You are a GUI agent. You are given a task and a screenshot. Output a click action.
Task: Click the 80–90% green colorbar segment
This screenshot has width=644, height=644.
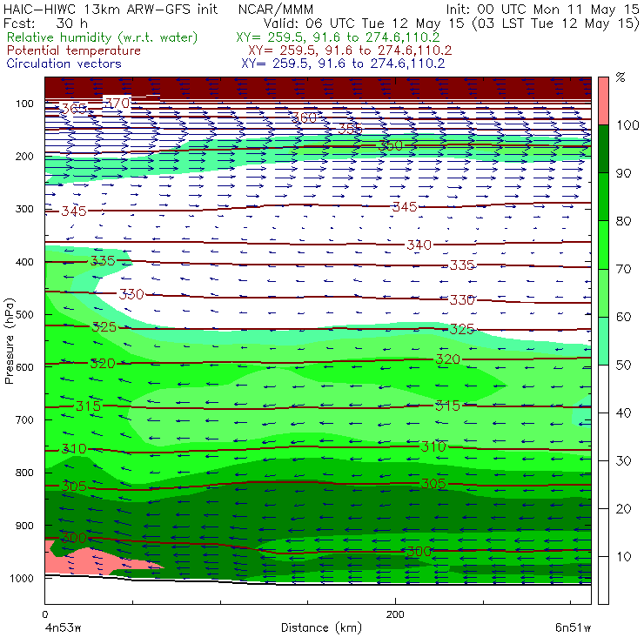pos(603,197)
